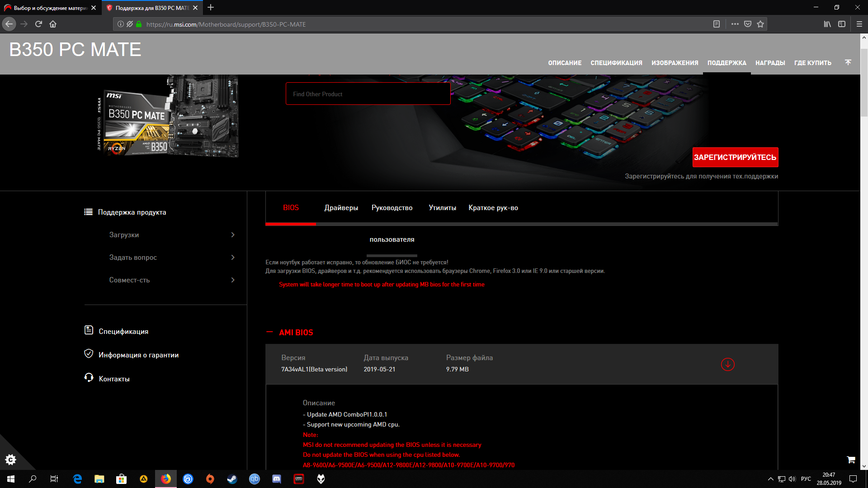868x488 pixels.
Task: Click the ЗАРЕГИСТРИРУЙТЕСЬ button
Action: (x=735, y=157)
